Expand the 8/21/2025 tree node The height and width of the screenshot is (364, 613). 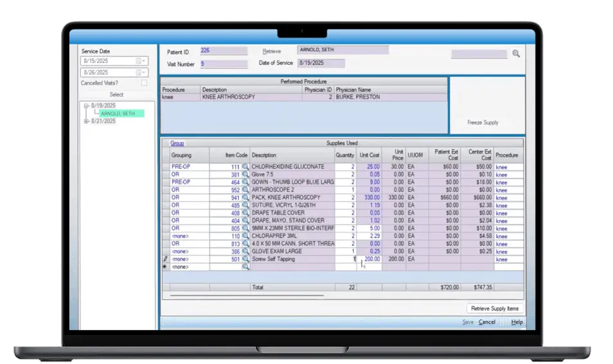click(86, 121)
